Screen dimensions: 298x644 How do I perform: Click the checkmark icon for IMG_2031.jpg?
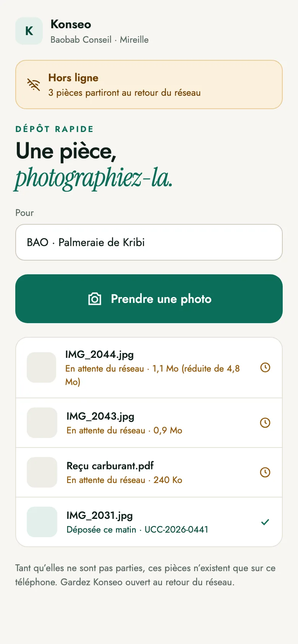tap(265, 522)
